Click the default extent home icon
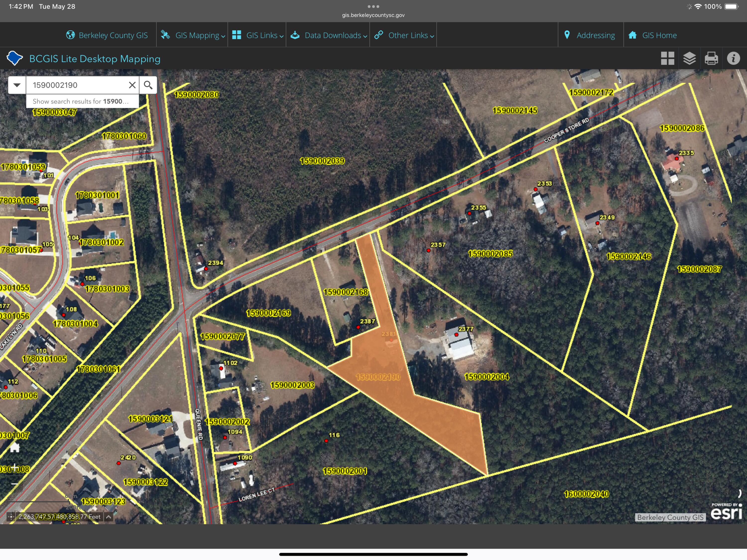Image resolution: width=747 pixels, height=560 pixels. 15,448
